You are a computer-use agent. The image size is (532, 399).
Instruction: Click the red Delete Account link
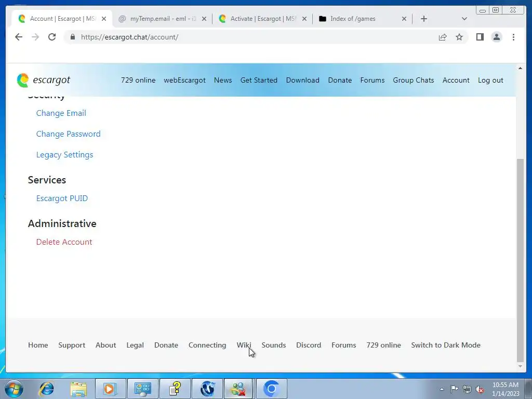(64, 242)
